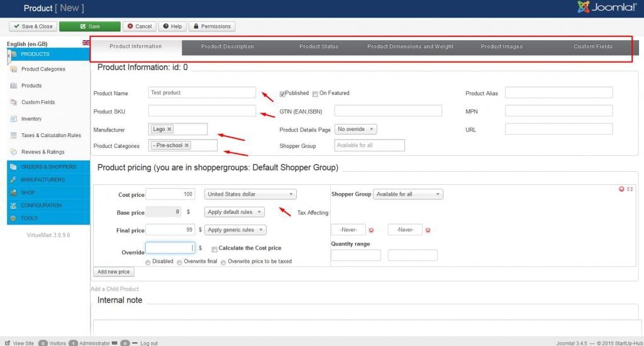This screenshot has width=644, height=346.
Task: Click the Add new price button
Action: [x=114, y=272]
